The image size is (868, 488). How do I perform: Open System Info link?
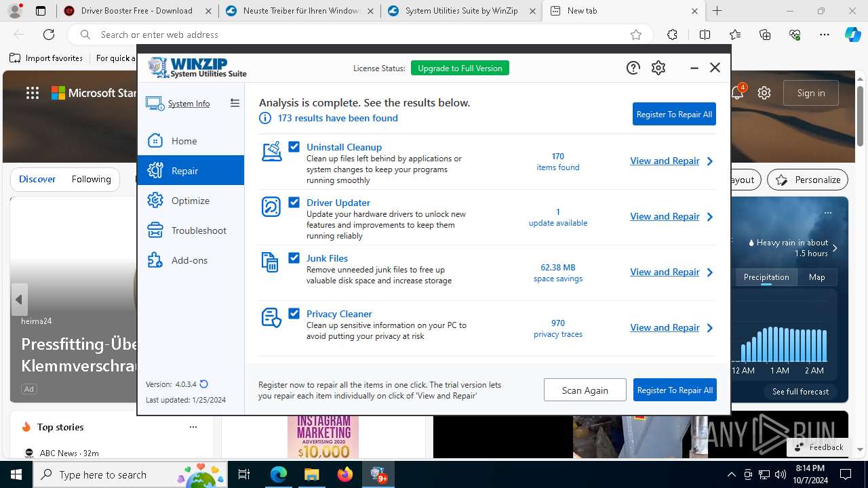[189, 104]
